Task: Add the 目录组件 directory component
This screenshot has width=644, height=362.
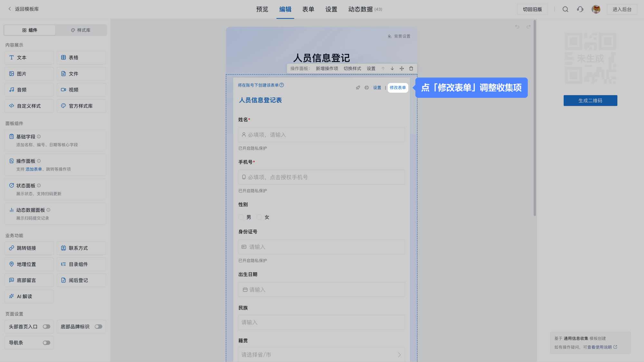Action: [x=81, y=264]
